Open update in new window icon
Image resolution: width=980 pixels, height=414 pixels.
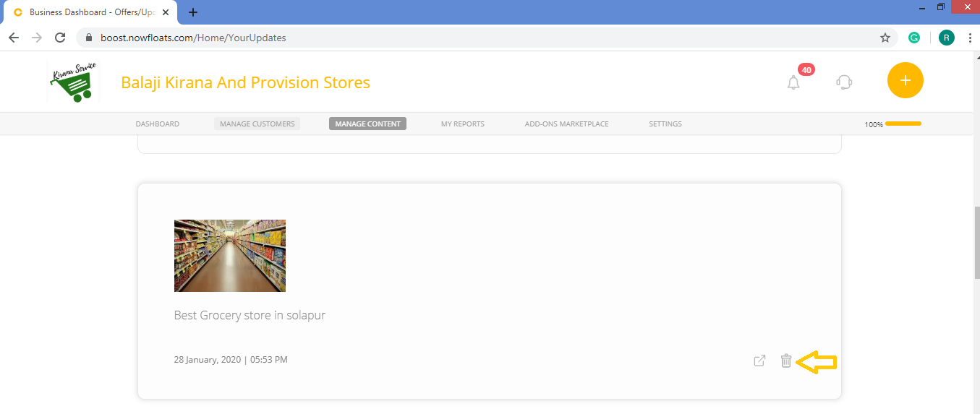759,361
